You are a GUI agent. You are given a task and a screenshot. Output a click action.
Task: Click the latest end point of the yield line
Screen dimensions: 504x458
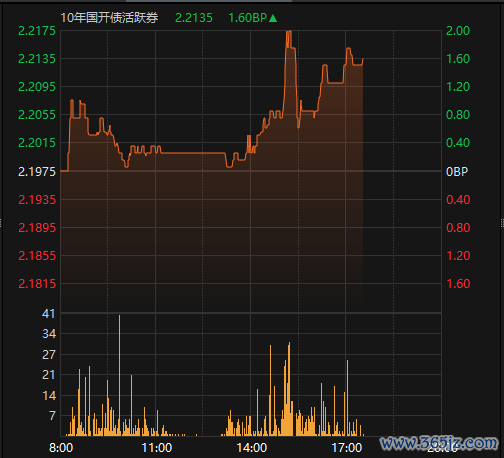coord(363,60)
